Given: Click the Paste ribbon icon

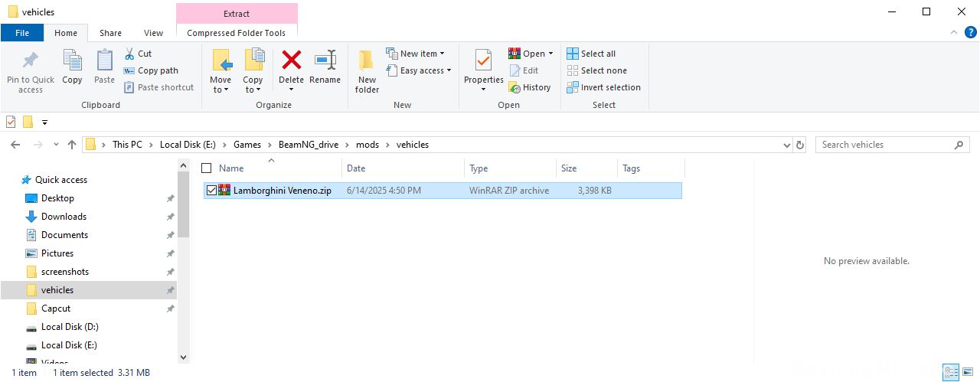Looking at the screenshot, I should pyautogui.click(x=104, y=60).
